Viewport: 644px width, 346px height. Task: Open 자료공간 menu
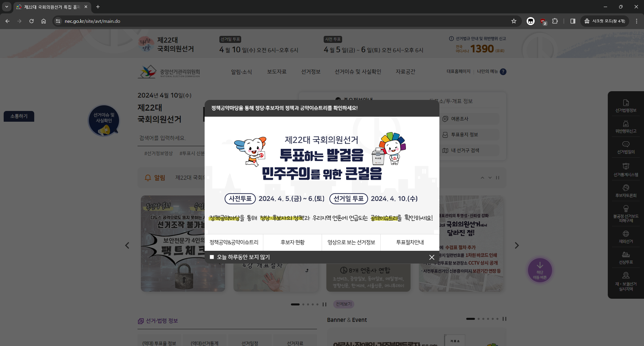point(406,72)
